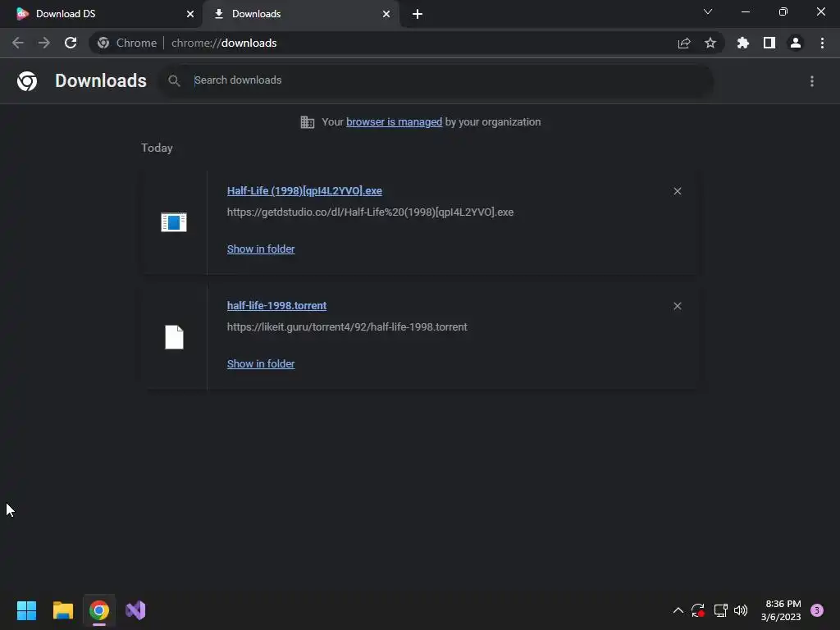Show Half-Life exe in folder

[261, 249]
